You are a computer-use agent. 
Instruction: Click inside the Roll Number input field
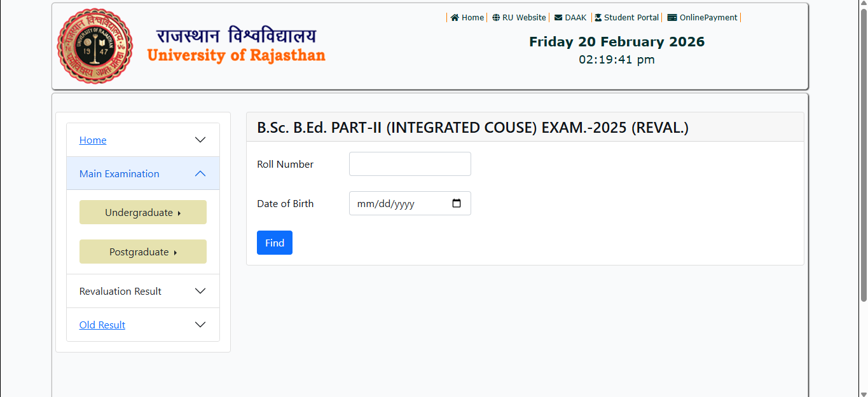click(x=410, y=163)
